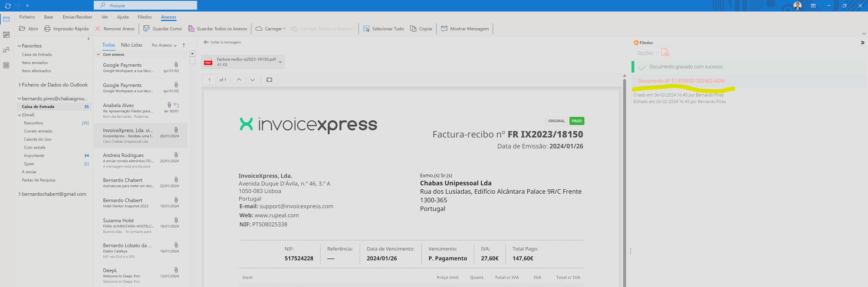This screenshot has height=287, width=868.
Task: Click Mostrar Mensagem in the ribbon
Action: (x=465, y=29)
